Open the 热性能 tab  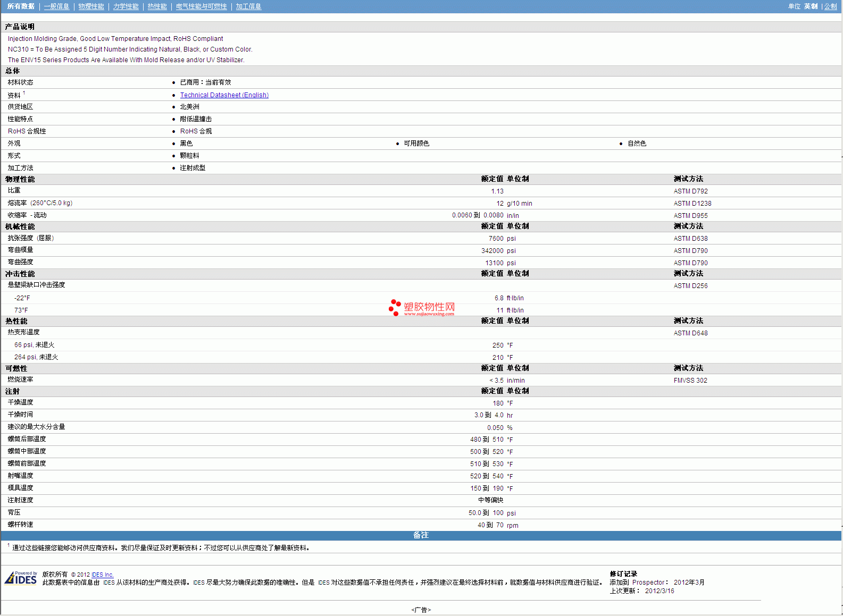[157, 6]
